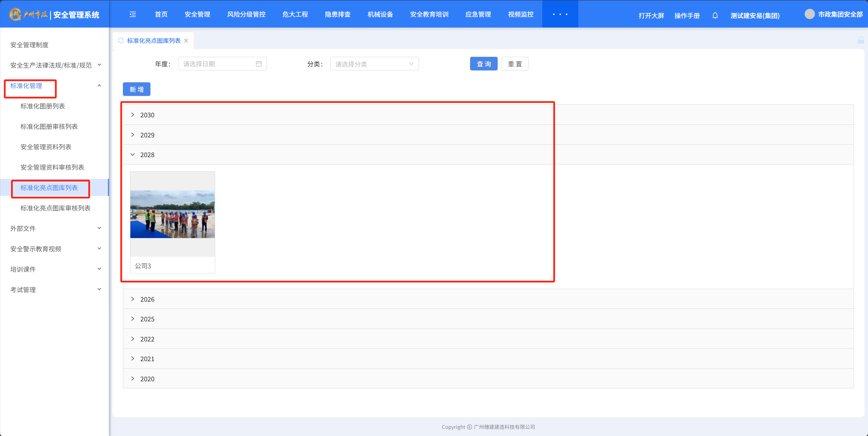Click the 查询 search button

click(x=483, y=64)
